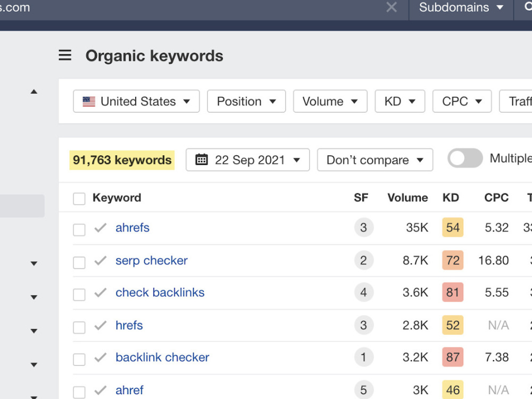Open the hamburger menu beside Organic keywords

[65, 55]
